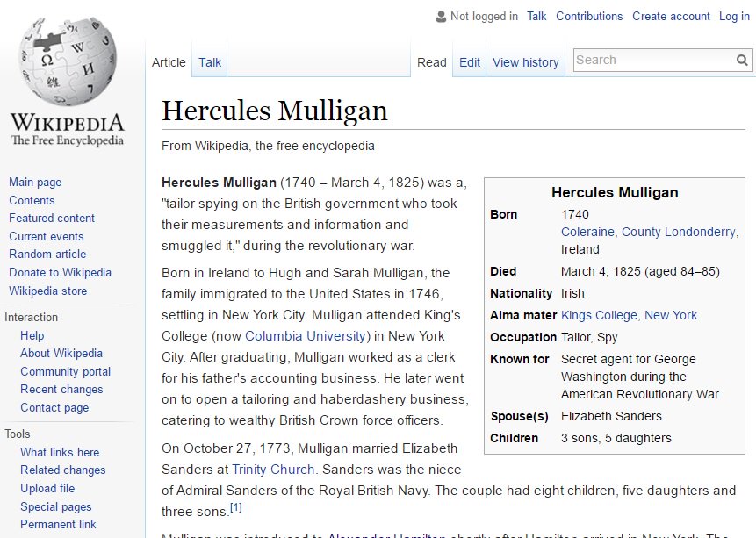Click 'From Wikipedia, the free encyclopedia' tagline
The width and height of the screenshot is (756, 538).
[268, 146]
